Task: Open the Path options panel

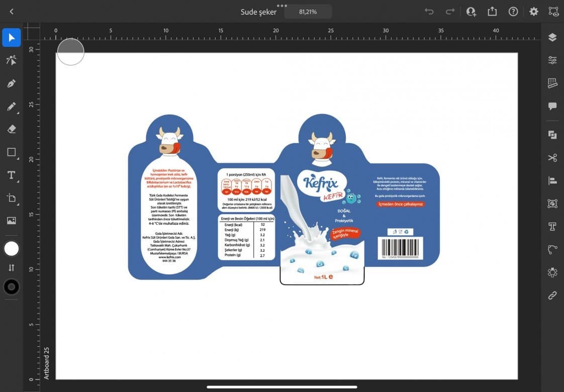Action: [x=552, y=249]
